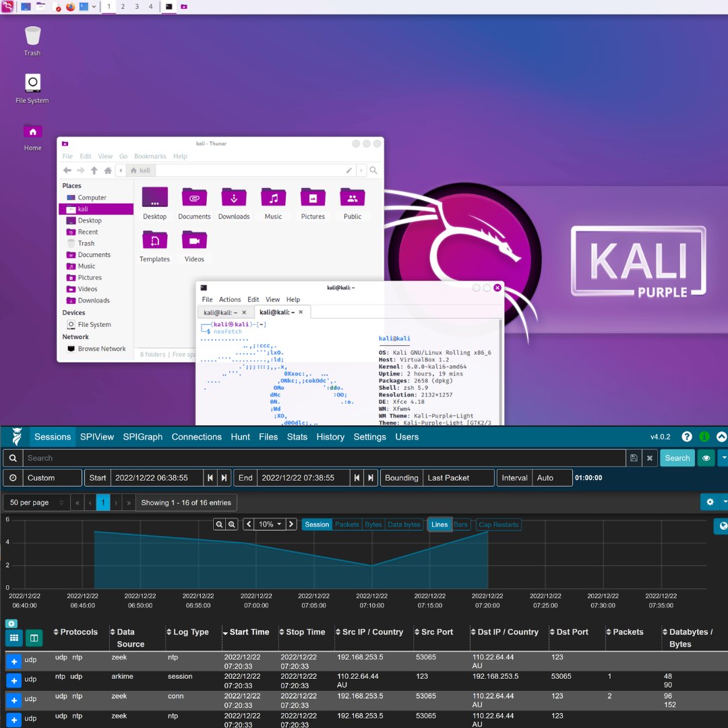This screenshot has height=728, width=728.
Task: Open the Bookmarks menu in Thunar
Action: (x=150, y=156)
